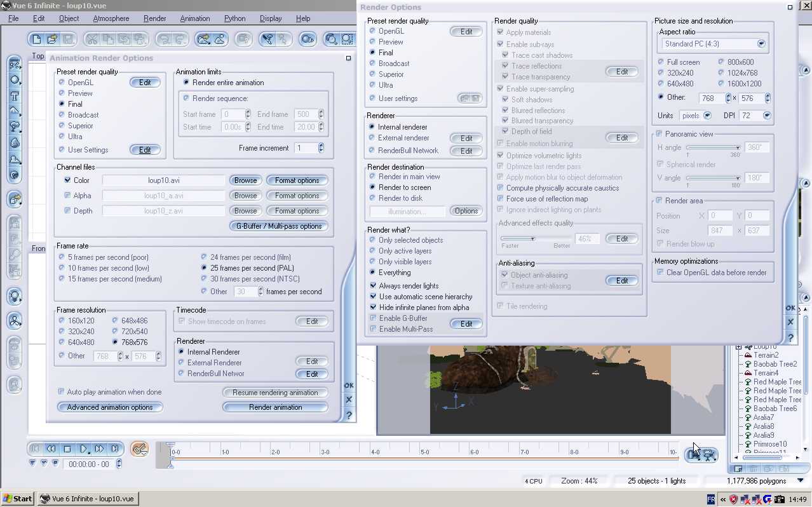Screen dimensions: 812x507
Task: Enable Auto play animation when done
Action: [62, 392]
